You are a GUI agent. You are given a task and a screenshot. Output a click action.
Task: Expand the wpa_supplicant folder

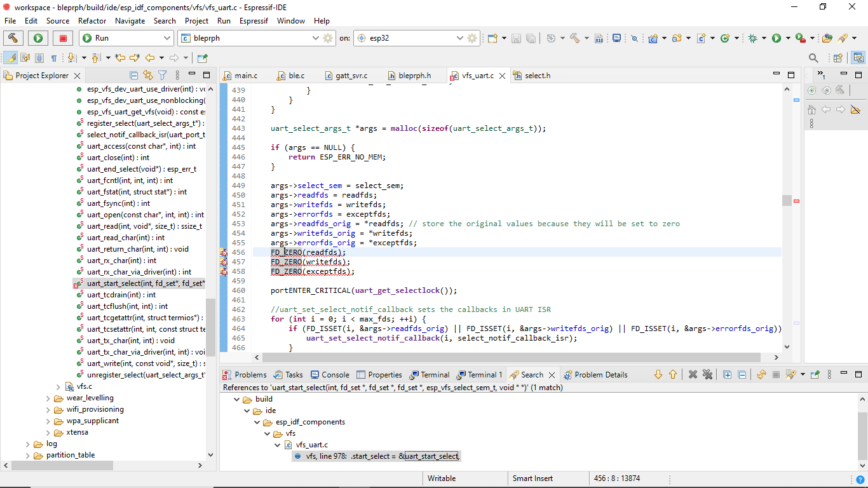(x=48, y=421)
